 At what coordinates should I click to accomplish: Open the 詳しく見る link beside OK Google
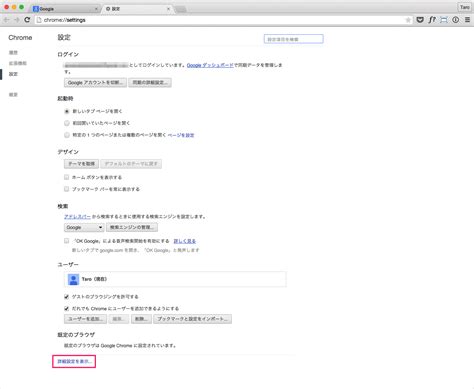[185, 241]
